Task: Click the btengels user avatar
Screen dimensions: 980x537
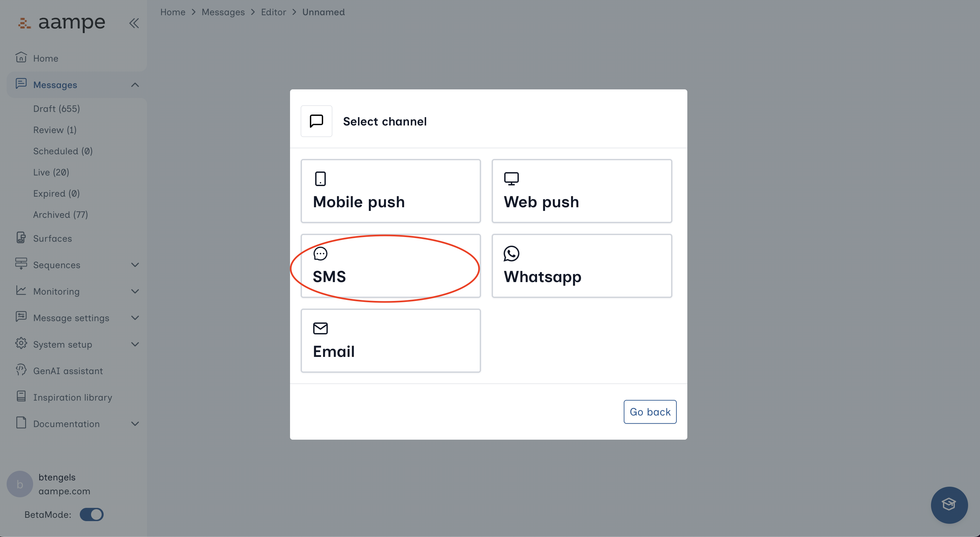Action: [20, 484]
